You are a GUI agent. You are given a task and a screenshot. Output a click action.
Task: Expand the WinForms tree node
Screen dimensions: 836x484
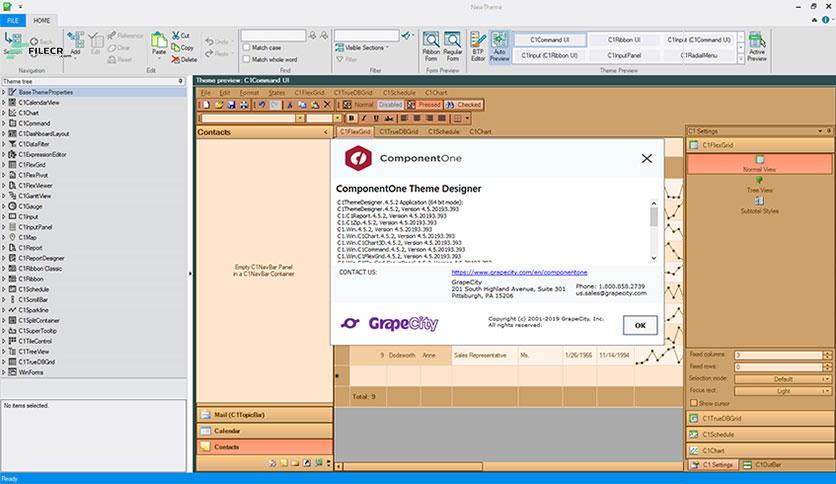coord(4,372)
